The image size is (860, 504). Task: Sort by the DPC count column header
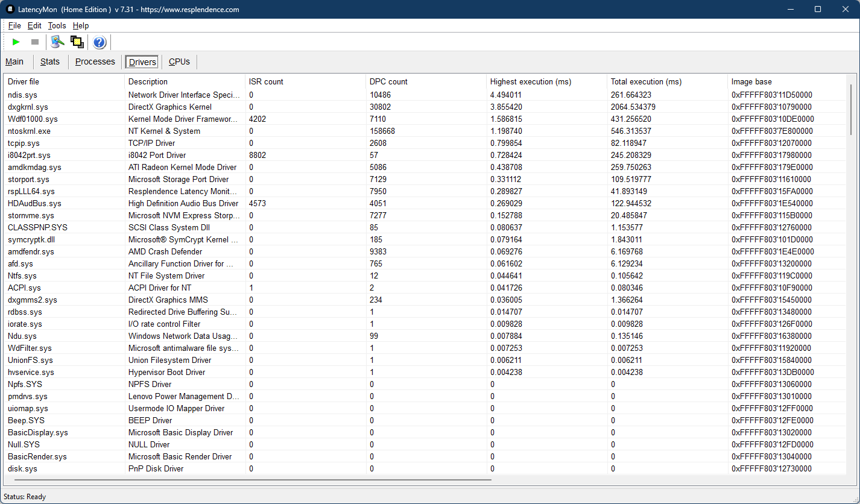tap(388, 81)
